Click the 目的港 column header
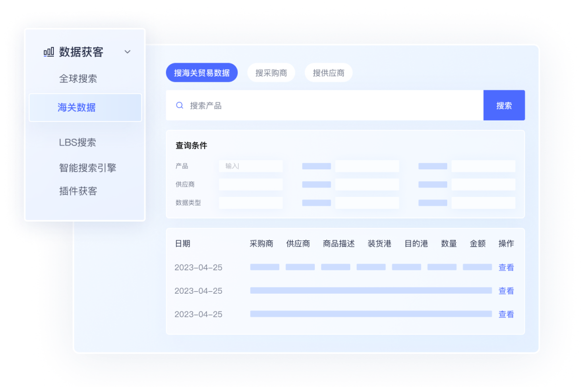The width and height of the screenshot is (588, 387). (x=416, y=244)
